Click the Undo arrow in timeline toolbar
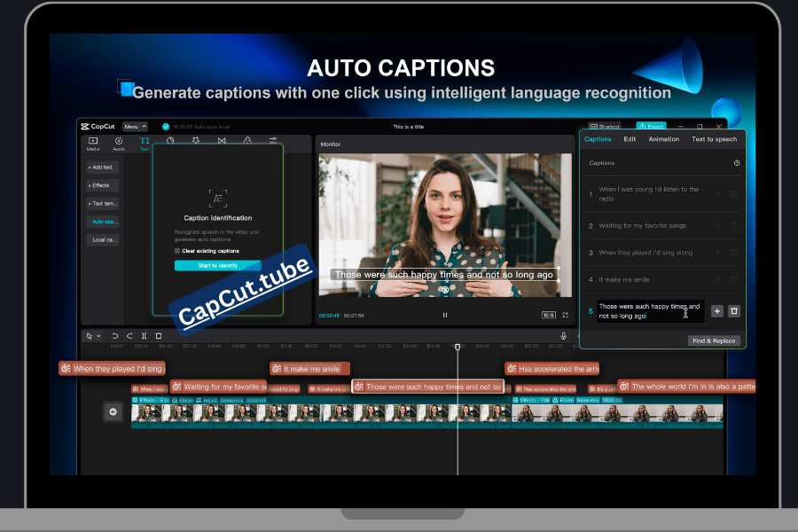798x532 pixels. 115,336
